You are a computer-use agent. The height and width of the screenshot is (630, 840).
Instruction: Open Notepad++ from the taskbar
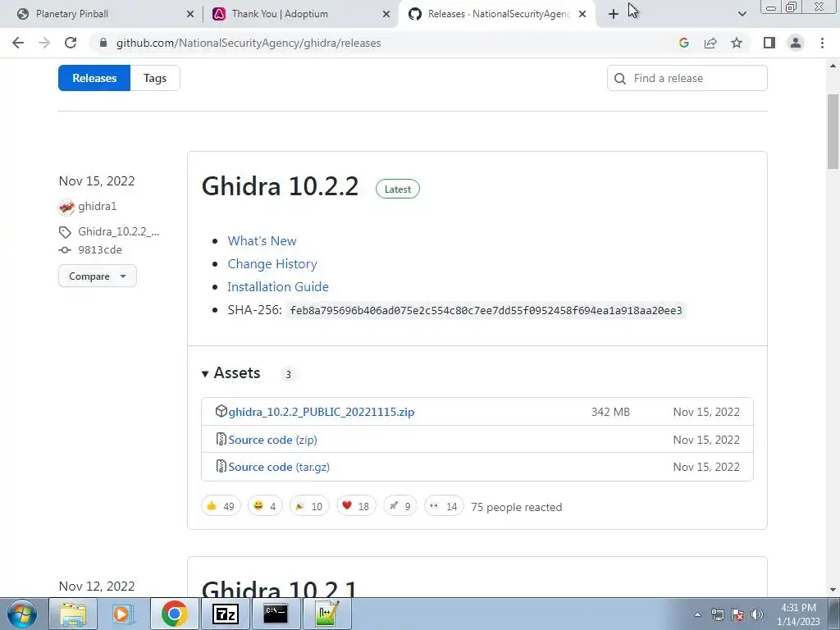(326, 614)
